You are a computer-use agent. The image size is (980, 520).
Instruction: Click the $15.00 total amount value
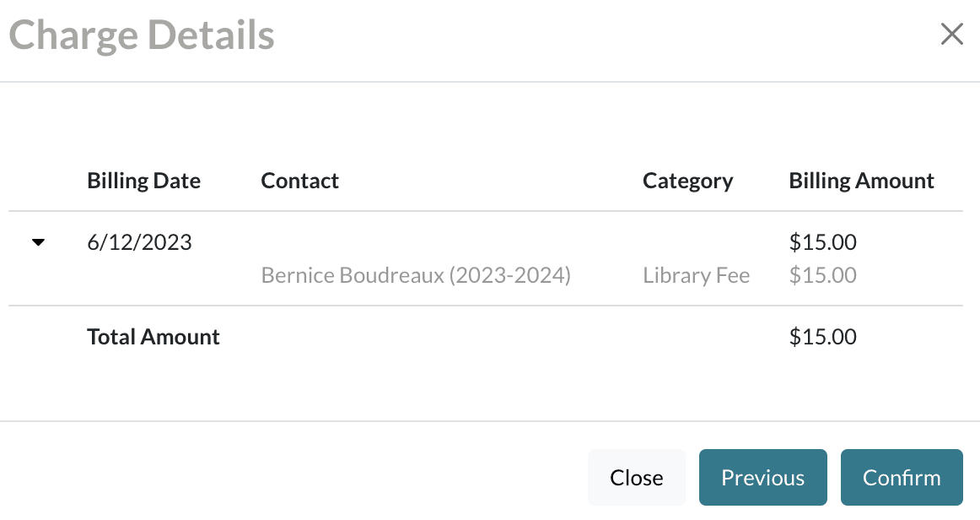[x=822, y=337]
